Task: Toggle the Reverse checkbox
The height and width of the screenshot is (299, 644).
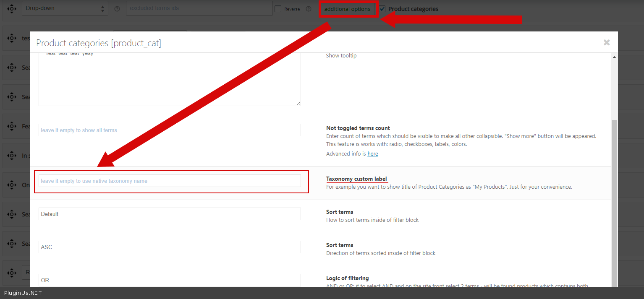Action: coord(278,9)
